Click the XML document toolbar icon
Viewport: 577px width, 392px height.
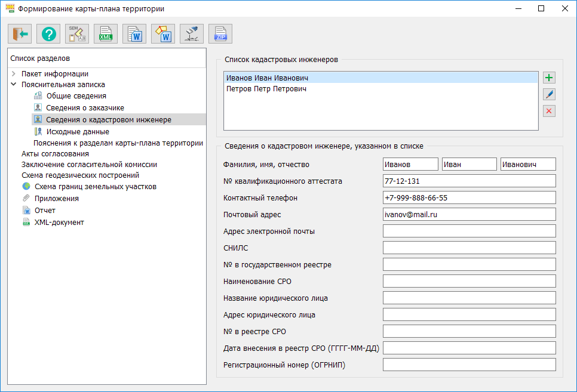point(106,34)
